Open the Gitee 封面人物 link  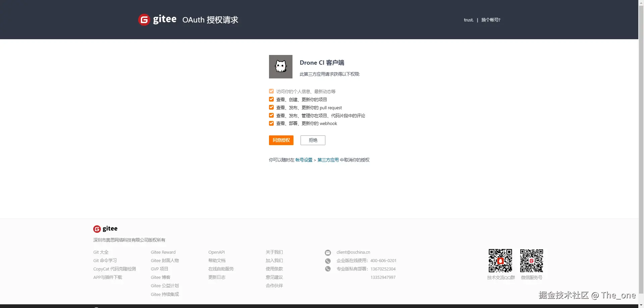click(165, 261)
